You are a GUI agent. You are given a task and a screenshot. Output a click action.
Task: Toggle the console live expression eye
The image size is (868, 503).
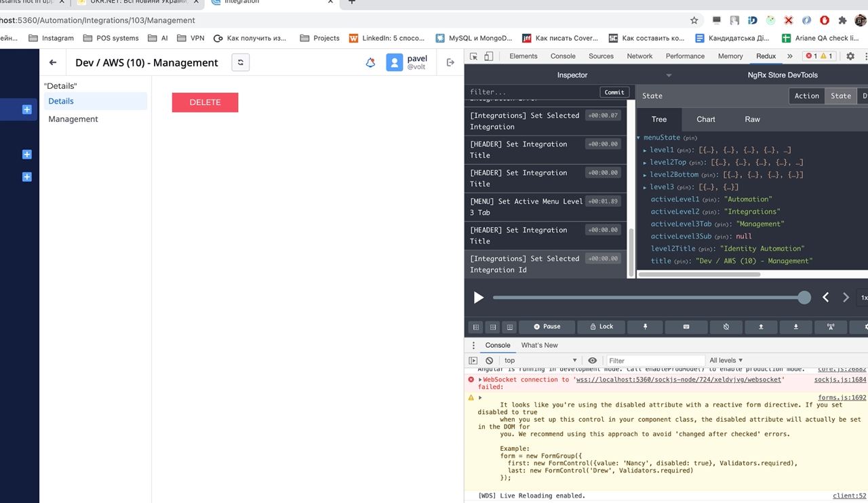(593, 361)
